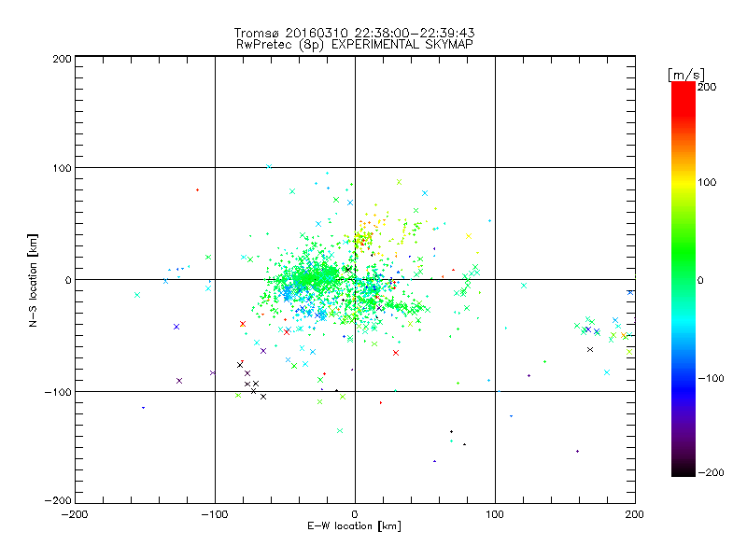Click the '-100' tick label on N-S axis
Image resolution: width=747 pixels, height=560 pixels.
(58, 392)
